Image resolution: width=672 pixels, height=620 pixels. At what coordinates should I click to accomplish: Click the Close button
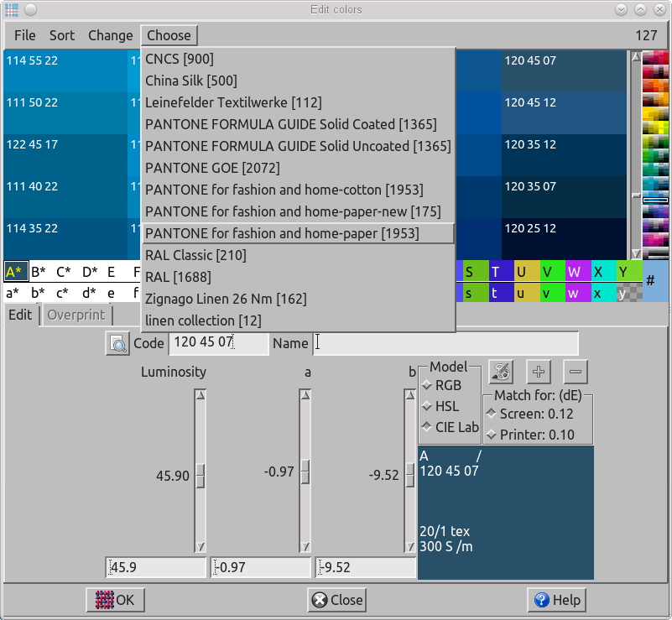coord(337,600)
